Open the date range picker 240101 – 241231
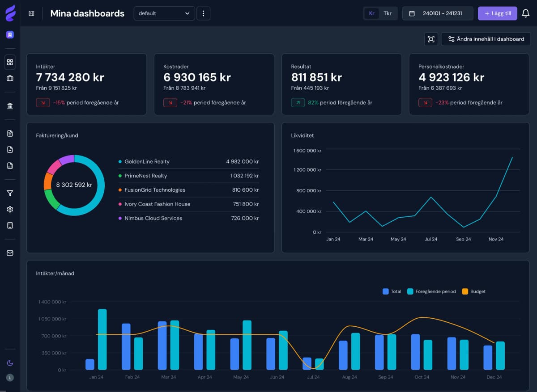This screenshot has height=392, width=537. click(438, 13)
